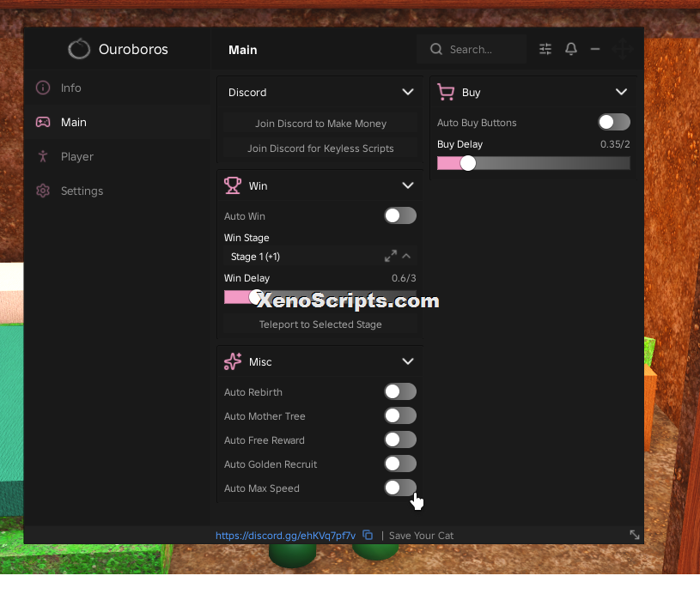The width and height of the screenshot is (700, 600).
Task: Click the sparkles icon in Misc section
Action: tap(233, 361)
